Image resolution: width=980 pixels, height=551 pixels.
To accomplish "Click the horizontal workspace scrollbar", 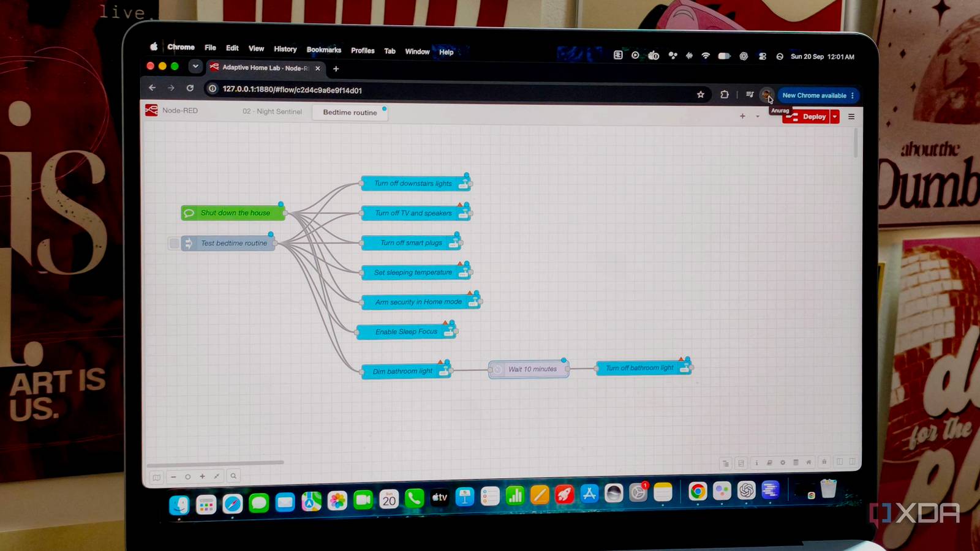I will 215,463.
